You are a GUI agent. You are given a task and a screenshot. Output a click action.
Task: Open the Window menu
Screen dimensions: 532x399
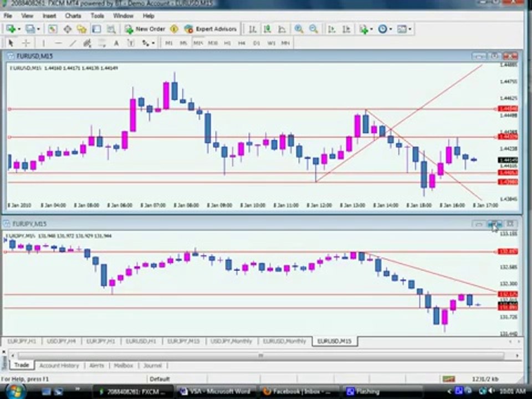click(123, 16)
